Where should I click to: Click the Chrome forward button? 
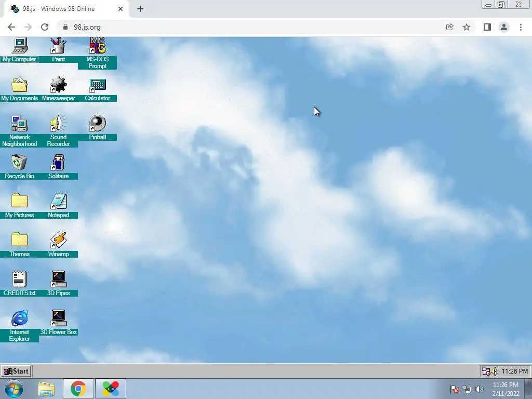click(x=28, y=27)
